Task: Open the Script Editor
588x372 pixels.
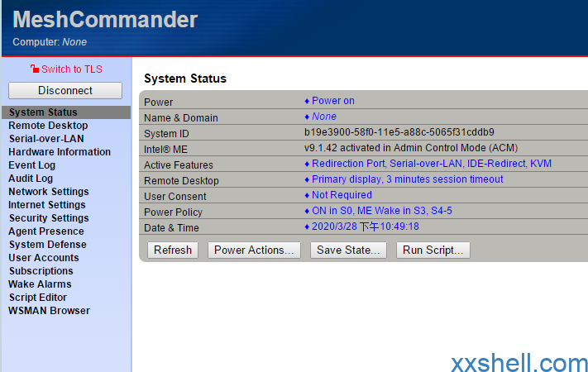Action: click(38, 298)
